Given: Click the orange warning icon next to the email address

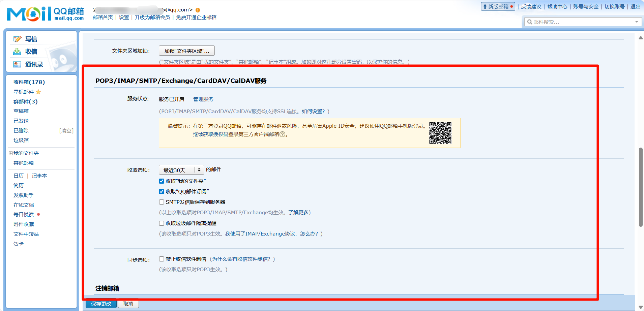Looking at the screenshot, I should [198, 10].
